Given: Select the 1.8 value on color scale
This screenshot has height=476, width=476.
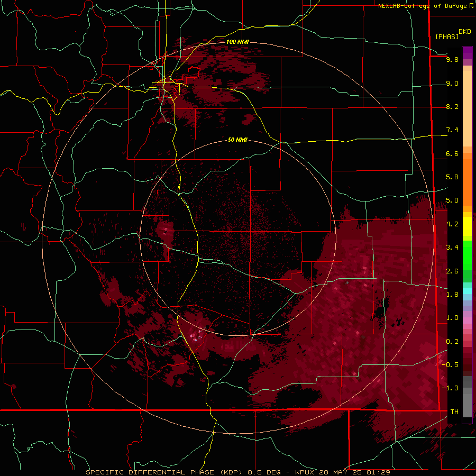Looking at the screenshot, I should point(452,295).
